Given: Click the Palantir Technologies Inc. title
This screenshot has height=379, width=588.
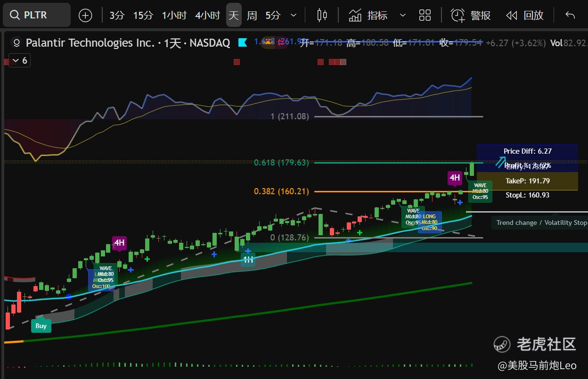Looking at the screenshot, I should coord(90,43).
